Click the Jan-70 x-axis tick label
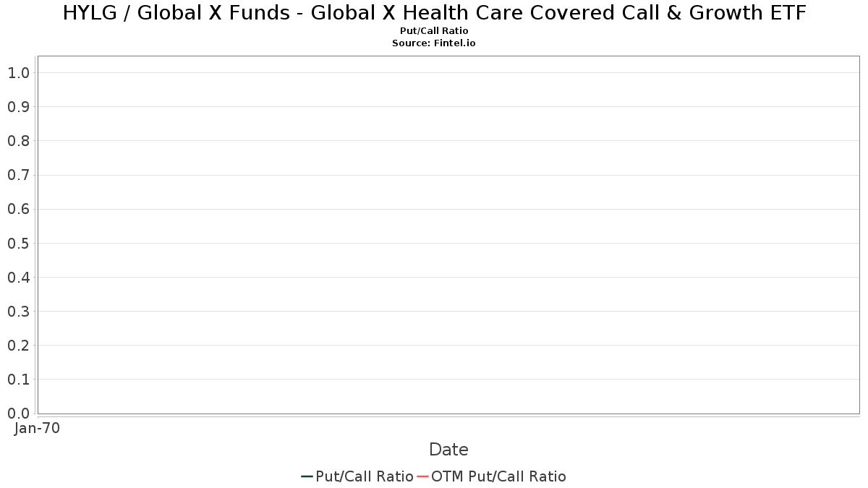Screen dimensions: 868x488 click(x=38, y=428)
